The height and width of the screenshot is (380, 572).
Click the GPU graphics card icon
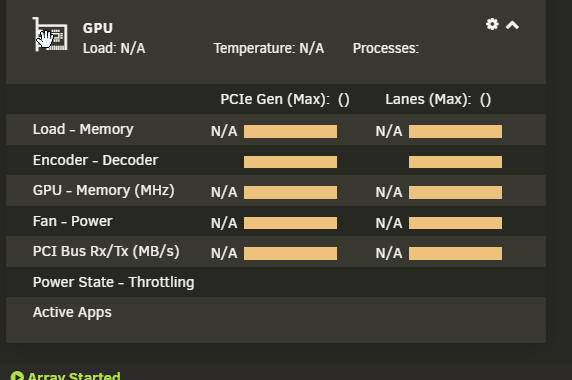[x=50, y=35]
